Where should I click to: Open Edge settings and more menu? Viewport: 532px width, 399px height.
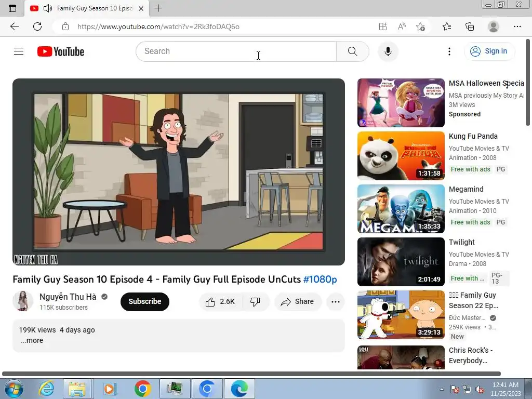[x=517, y=26]
